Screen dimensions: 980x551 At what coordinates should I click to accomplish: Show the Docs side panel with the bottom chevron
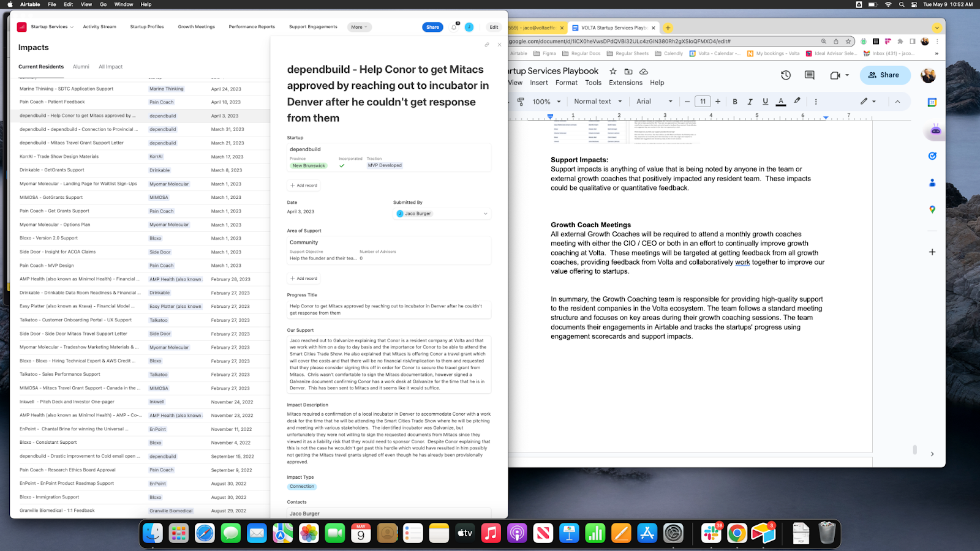pyautogui.click(x=932, y=454)
